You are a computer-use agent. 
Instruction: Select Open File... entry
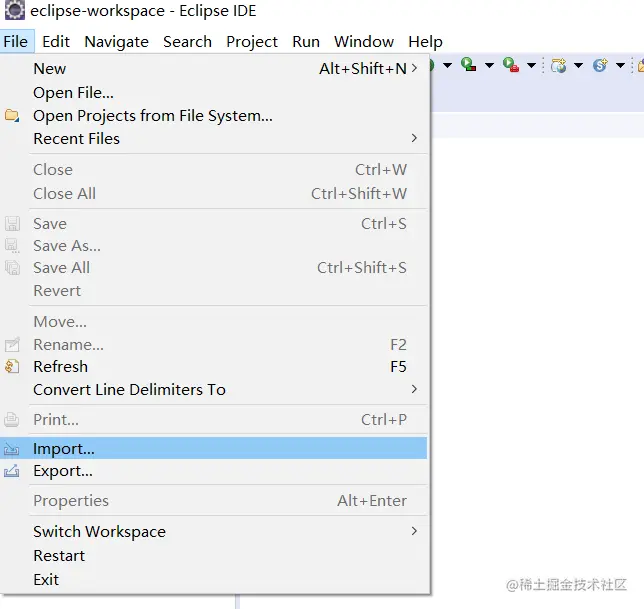point(214,92)
